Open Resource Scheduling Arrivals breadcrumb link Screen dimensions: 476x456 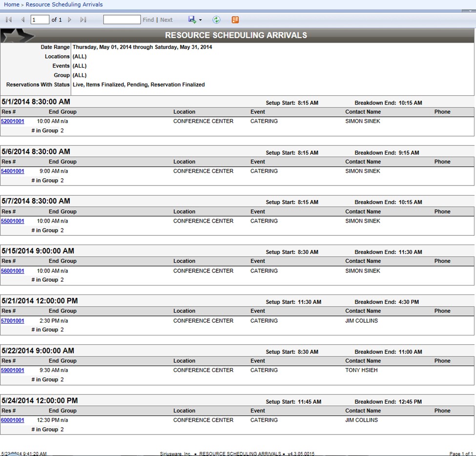(64, 4)
